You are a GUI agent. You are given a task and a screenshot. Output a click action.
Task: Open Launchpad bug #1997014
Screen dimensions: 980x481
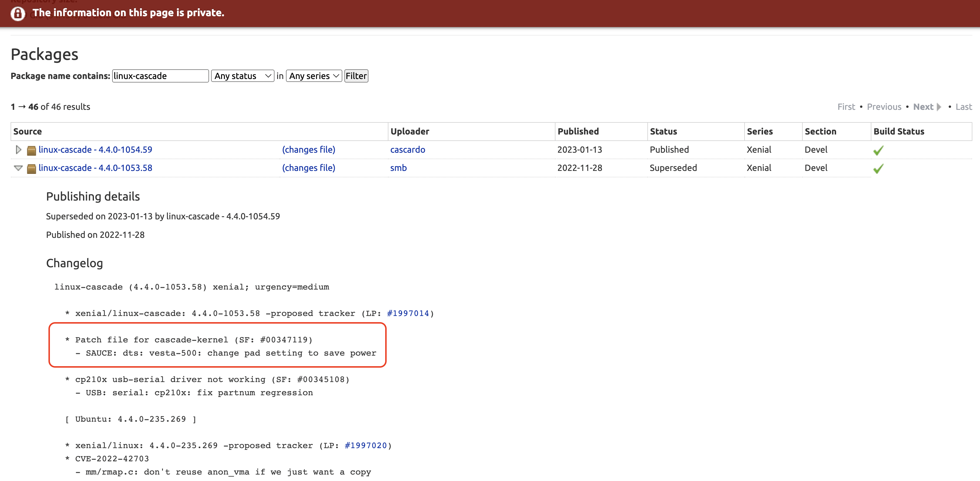408,313
